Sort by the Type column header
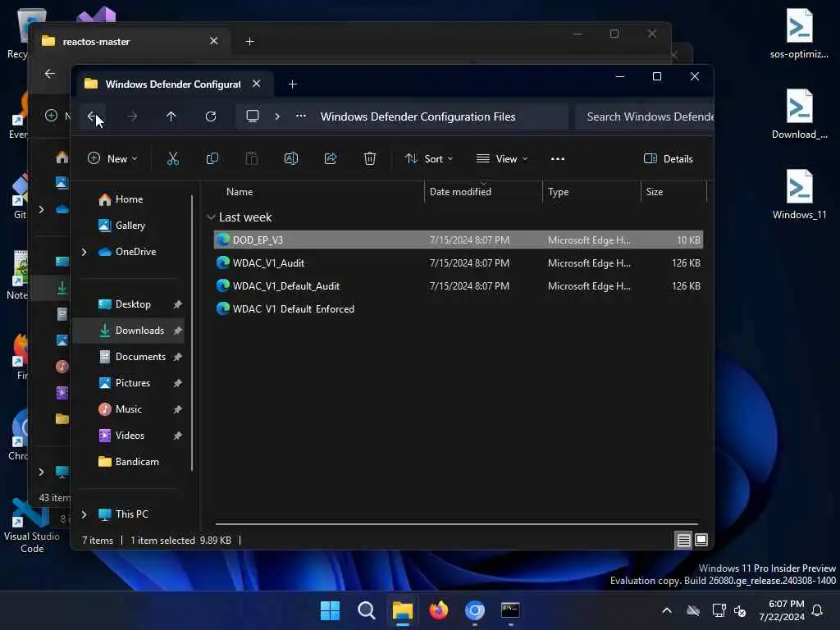 (x=591, y=192)
